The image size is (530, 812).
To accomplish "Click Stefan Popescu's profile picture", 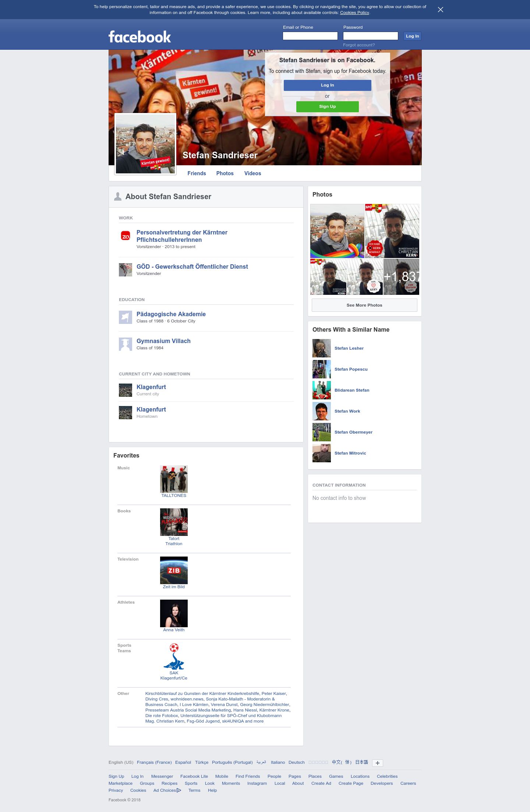I will pyautogui.click(x=322, y=369).
